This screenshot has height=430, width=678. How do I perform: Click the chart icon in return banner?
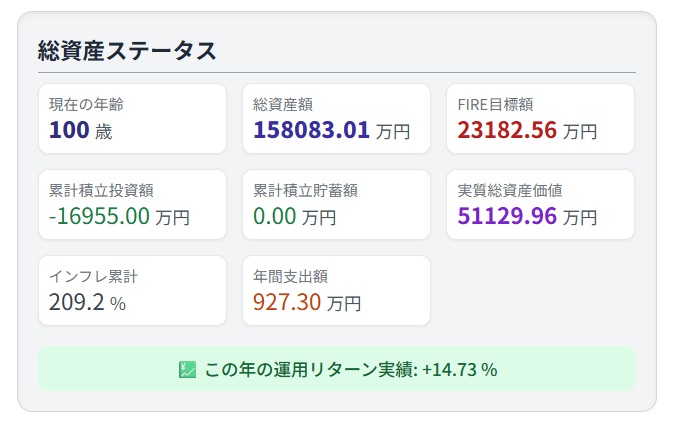(x=187, y=370)
